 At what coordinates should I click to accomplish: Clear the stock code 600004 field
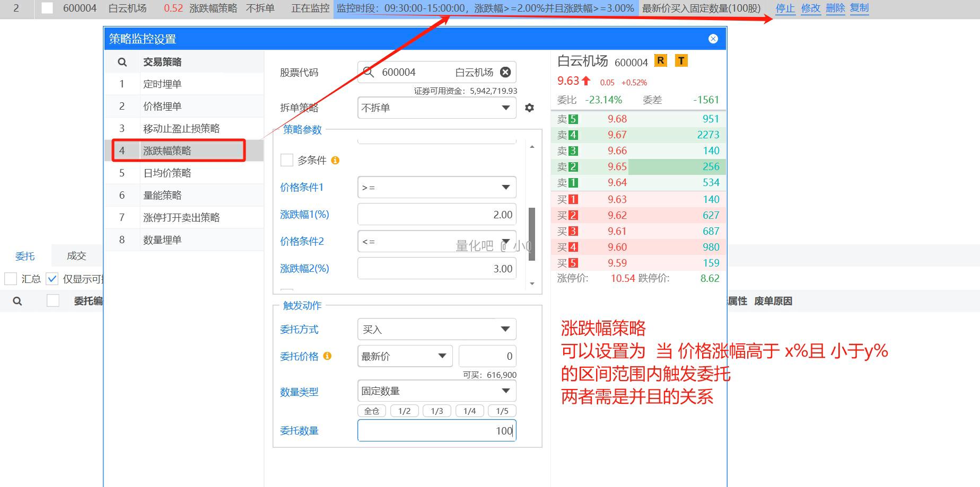tap(505, 72)
